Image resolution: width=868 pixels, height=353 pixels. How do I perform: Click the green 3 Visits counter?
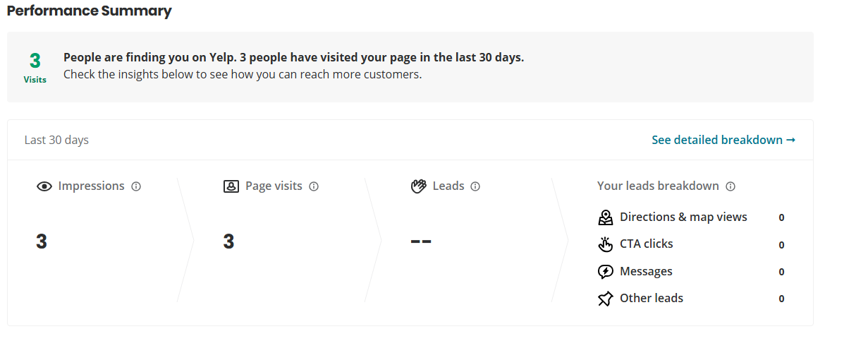click(35, 68)
